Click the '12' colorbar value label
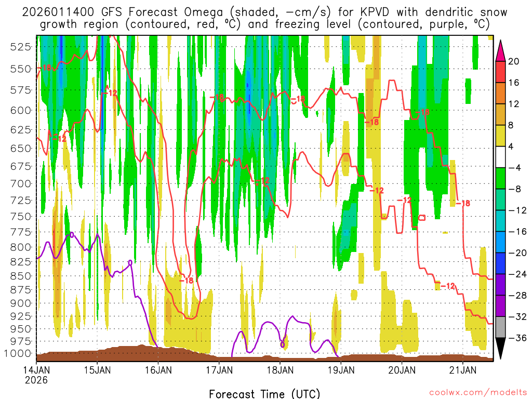 [x=514, y=104]
